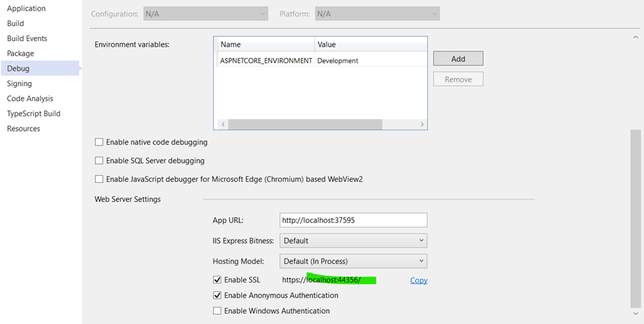This screenshot has width=644, height=324.
Task: Expand the IIS Express Bitness dropdown
Action: coord(353,241)
